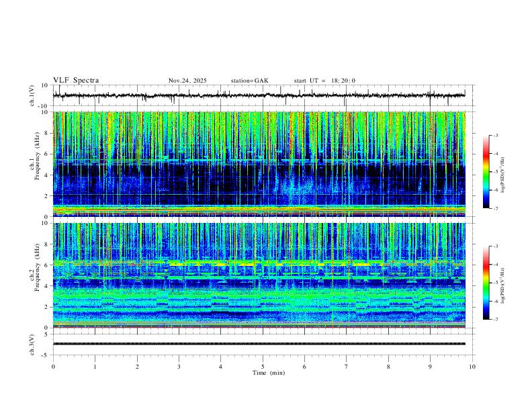The image size is (532, 411).
Task: Click the "-3" tick on ch.2 color bar
Action: pyautogui.click(x=495, y=246)
